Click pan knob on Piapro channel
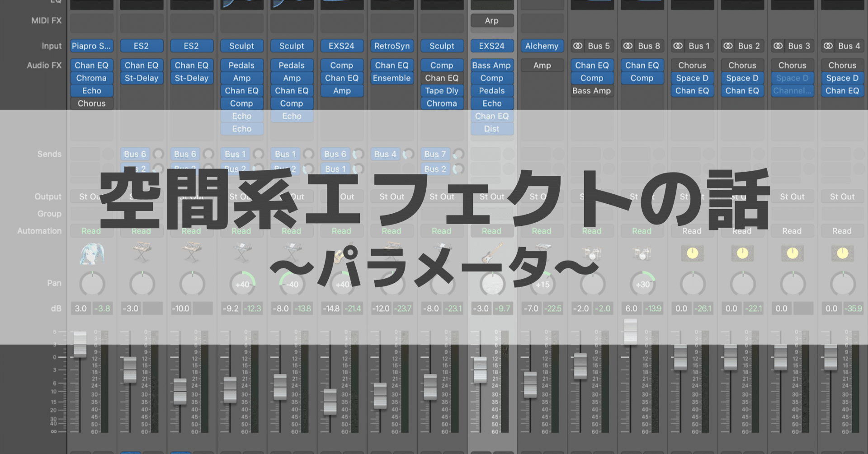868x454 pixels. pos(92,284)
